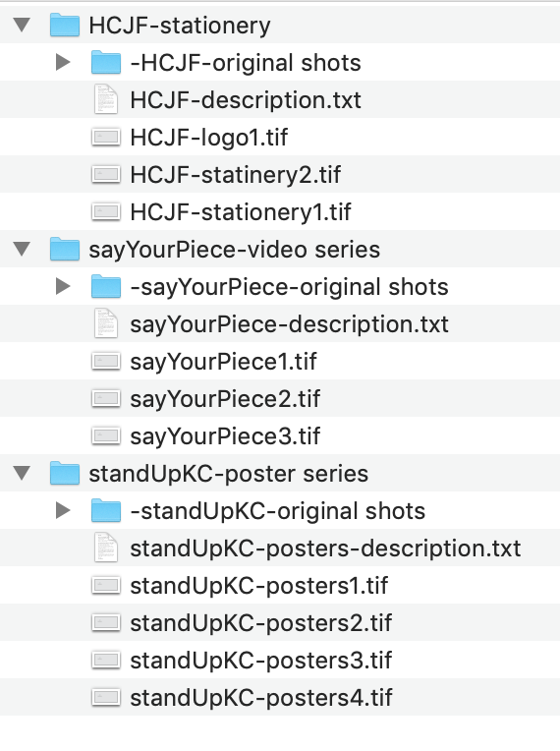
Task: Click the standUpKC-posters2.tif image icon
Action: [x=106, y=623]
